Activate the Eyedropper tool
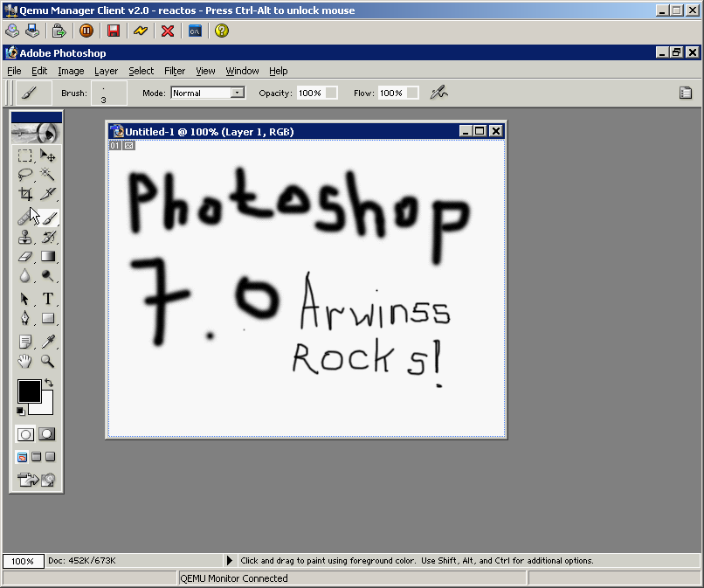This screenshot has width=704, height=588. tap(48, 341)
